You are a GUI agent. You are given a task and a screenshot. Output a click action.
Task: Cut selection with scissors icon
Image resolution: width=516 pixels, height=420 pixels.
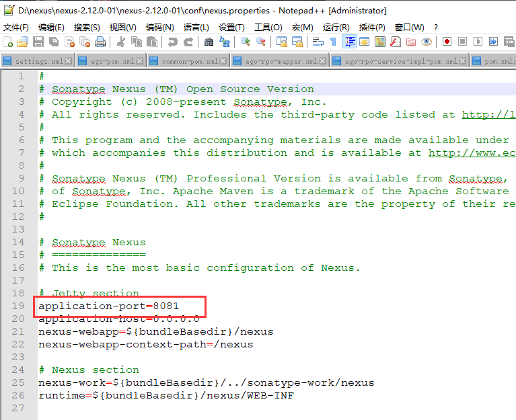point(121,42)
